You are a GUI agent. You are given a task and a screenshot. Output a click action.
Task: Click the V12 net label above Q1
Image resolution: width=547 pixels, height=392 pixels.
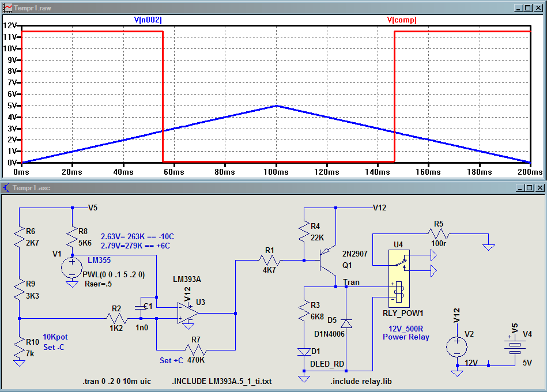click(379, 208)
